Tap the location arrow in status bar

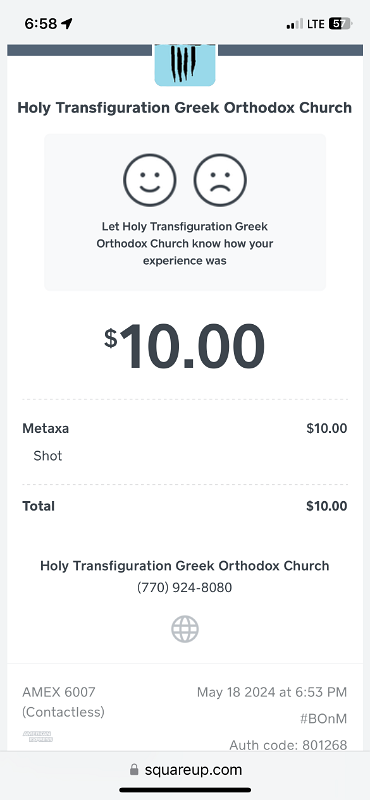pyautogui.click(x=67, y=23)
